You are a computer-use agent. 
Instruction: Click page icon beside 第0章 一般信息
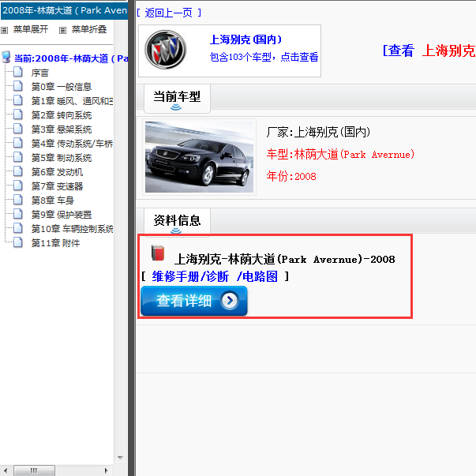18,86
